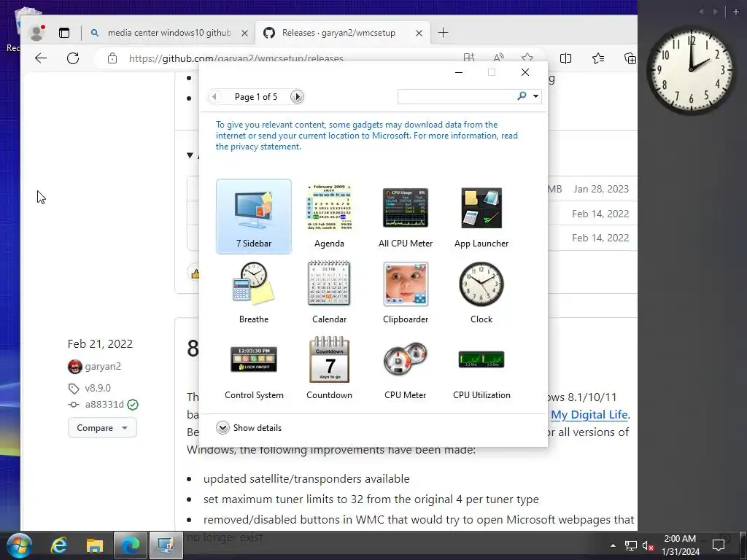Go to previous gadget gallery page
Screen dimensions: 747x560
(x=214, y=97)
